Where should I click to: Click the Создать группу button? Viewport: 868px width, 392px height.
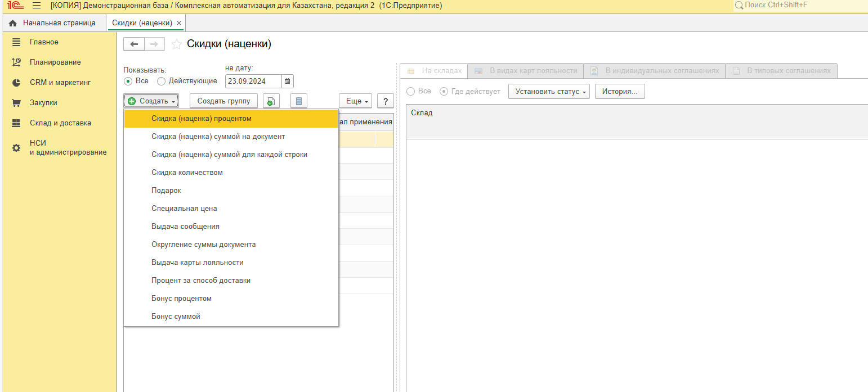(x=223, y=101)
